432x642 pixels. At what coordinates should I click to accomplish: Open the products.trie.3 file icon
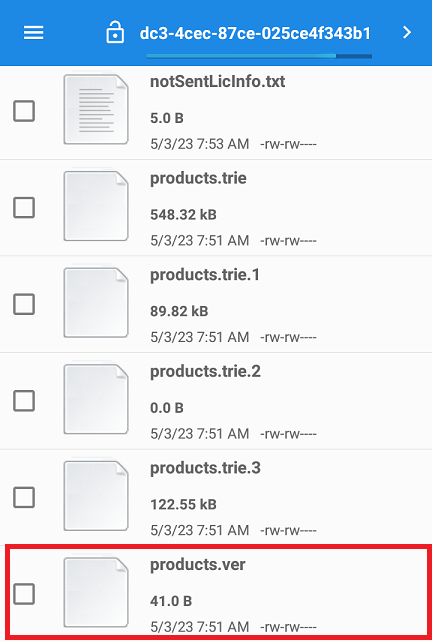(x=96, y=496)
